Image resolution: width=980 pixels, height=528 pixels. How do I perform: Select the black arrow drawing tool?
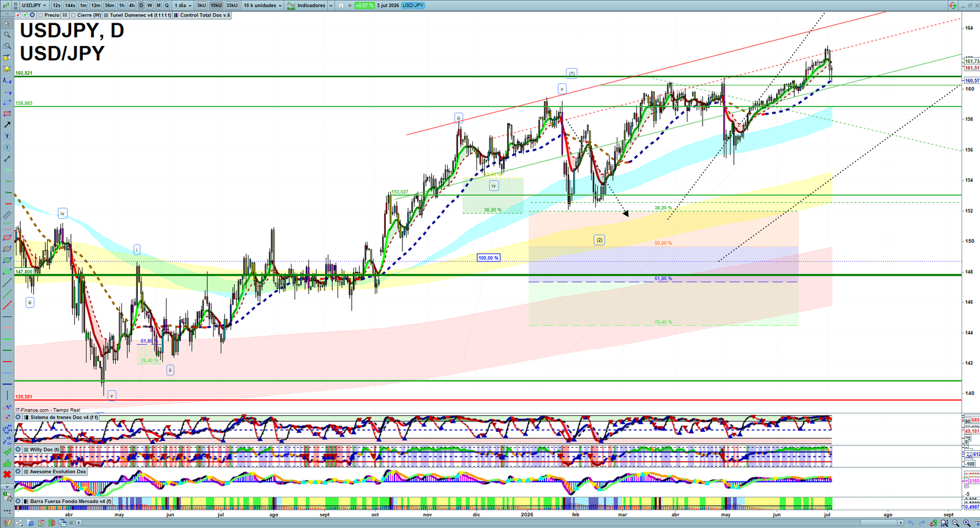[x=7, y=125]
